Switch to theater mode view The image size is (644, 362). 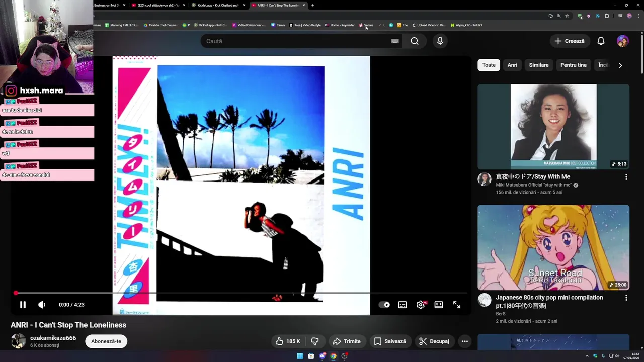pos(439,305)
